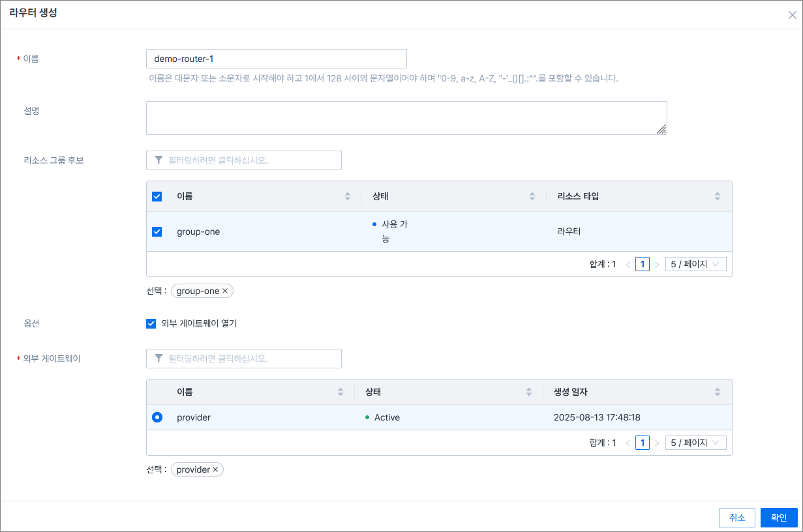Select the provider gateway radio button
Image resolution: width=803 pixels, height=532 pixels.
coord(157,417)
